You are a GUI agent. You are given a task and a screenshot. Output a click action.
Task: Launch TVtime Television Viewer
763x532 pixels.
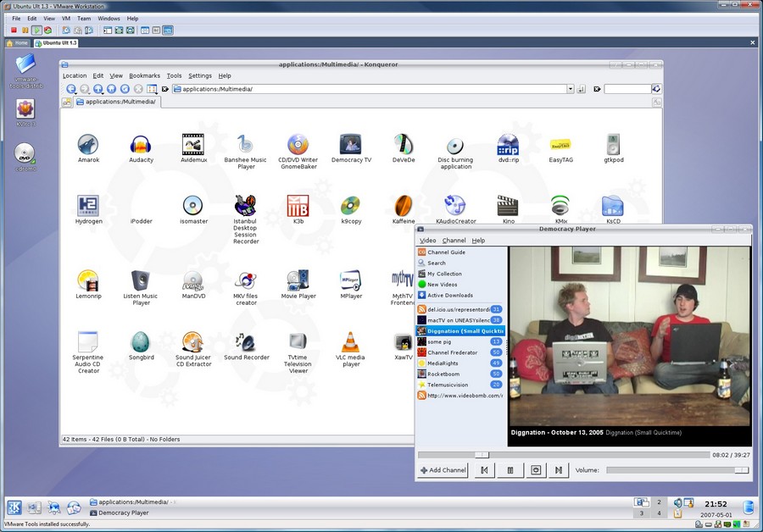coord(298,342)
